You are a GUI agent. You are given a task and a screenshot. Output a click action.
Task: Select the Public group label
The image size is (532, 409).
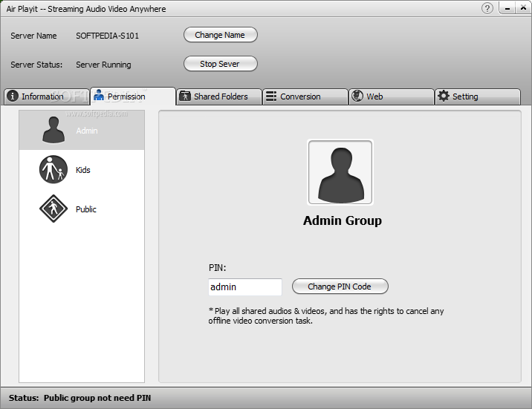pos(86,209)
